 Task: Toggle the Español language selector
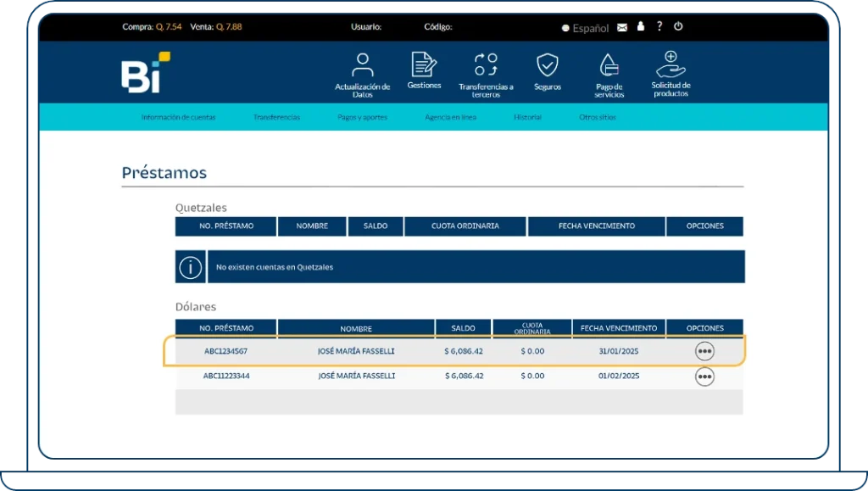click(x=585, y=28)
